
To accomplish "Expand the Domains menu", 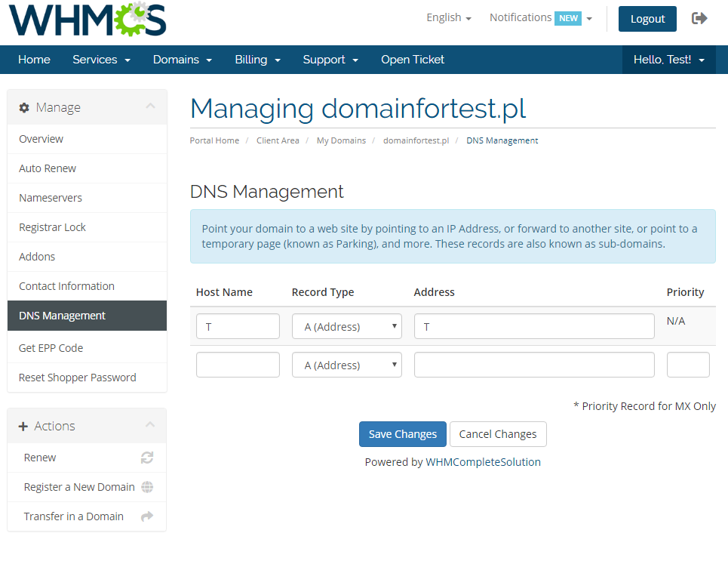I will coord(183,60).
